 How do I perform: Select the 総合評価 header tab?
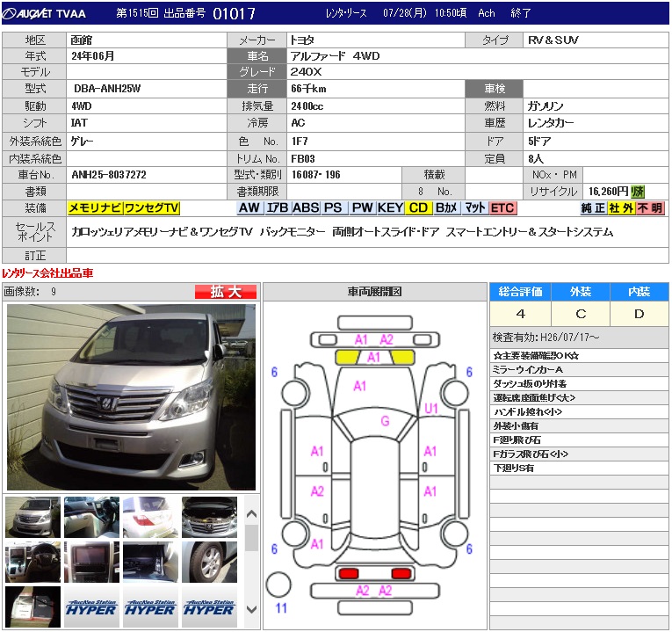coord(520,292)
